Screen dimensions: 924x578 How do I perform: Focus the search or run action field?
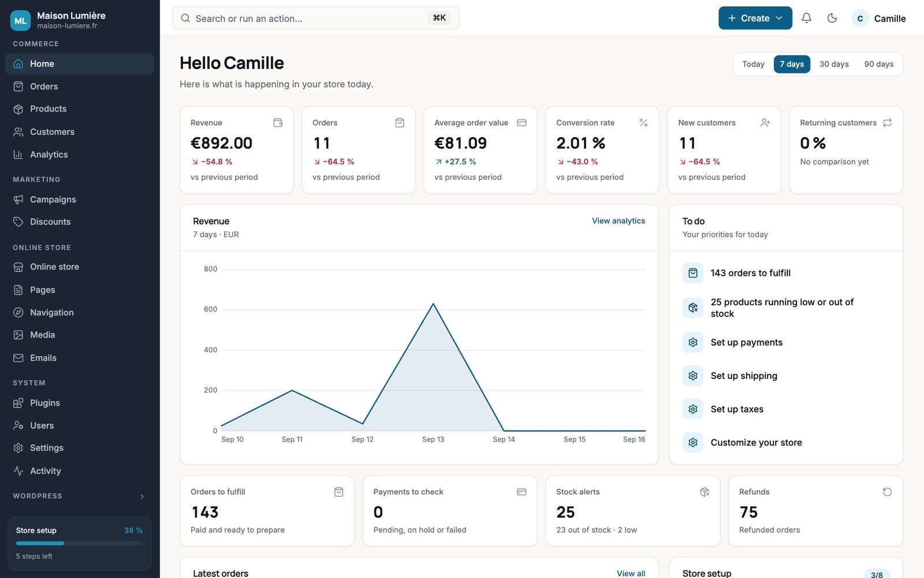point(315,18)
